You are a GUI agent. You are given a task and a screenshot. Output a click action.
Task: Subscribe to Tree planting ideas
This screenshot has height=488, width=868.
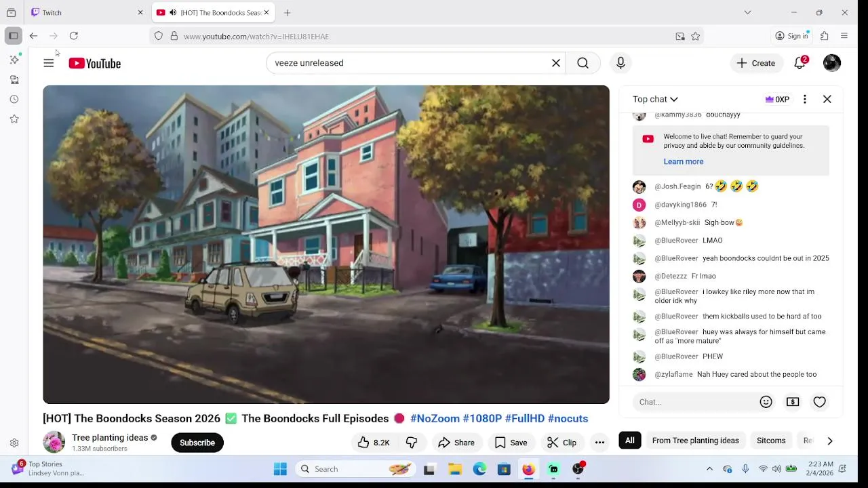click(x=197, y=443)
